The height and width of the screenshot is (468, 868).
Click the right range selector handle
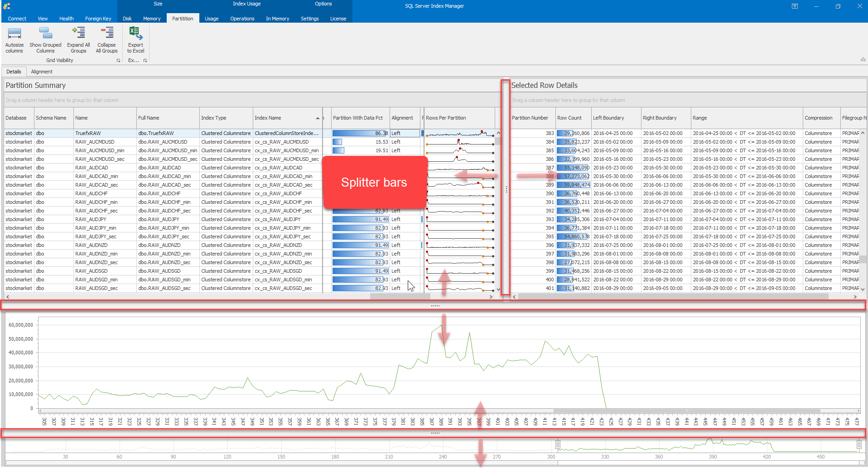point(859,445)
